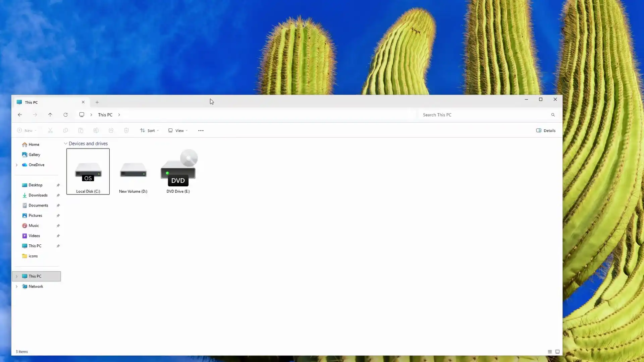
Task: Click the monitor icon in address bar
Action: 82,115
